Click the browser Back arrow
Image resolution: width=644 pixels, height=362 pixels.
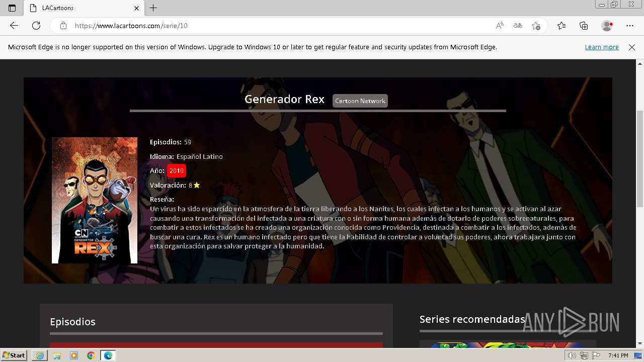tap(14, 26)
